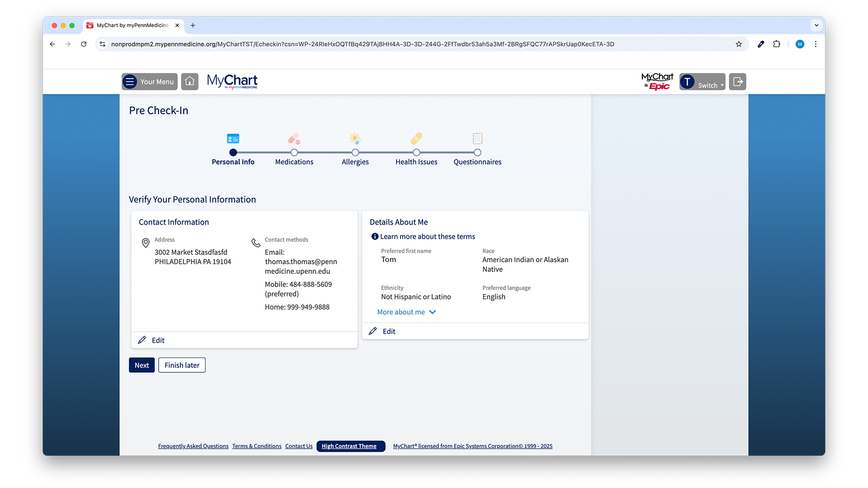Click the log out icon at top right
868x488 pixels.
[x=737, y=81]
